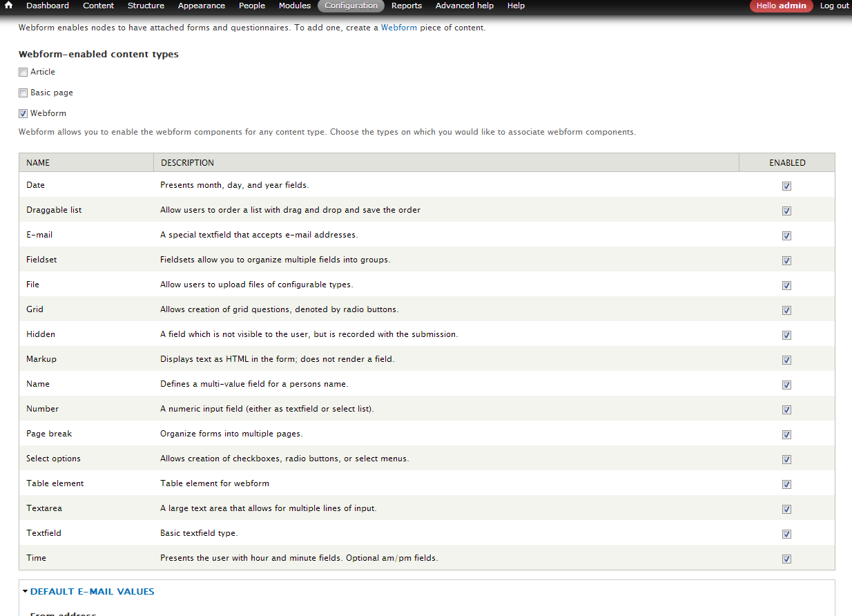Screen dimensions: 852x616
Task: Open the Structure menu item
Action: click(146, 6)
